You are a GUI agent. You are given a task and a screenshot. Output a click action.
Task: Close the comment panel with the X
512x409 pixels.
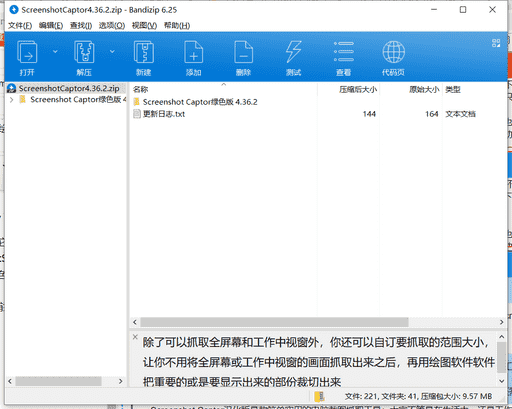click(135, 337)
